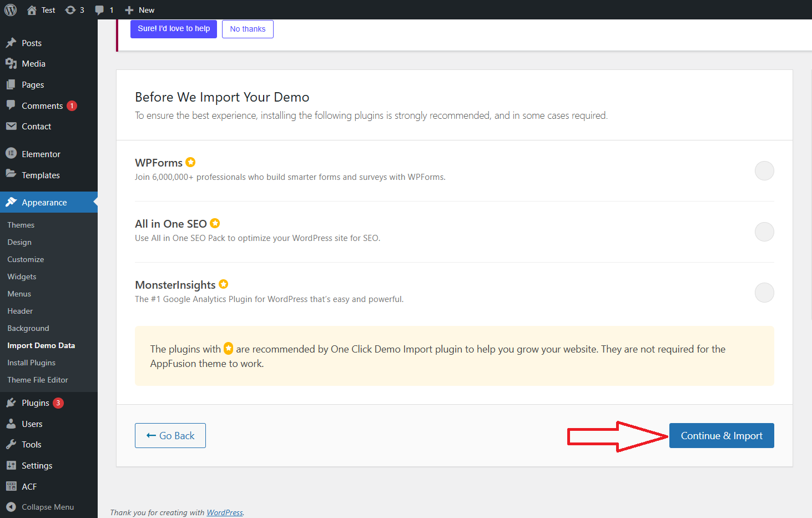Image resolution: width=812 pixels, height=518 pixels.
Task: Open Plugins via the plug icon
Action: (x=11, y=403)
